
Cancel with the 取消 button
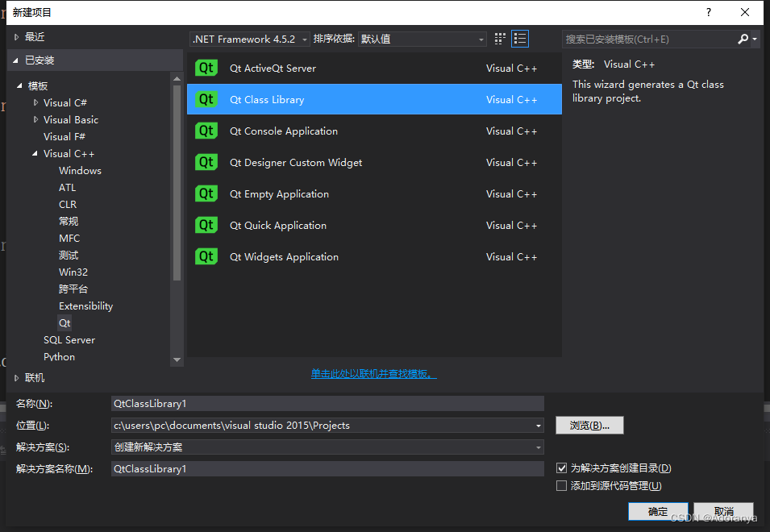tap(724, 512)
